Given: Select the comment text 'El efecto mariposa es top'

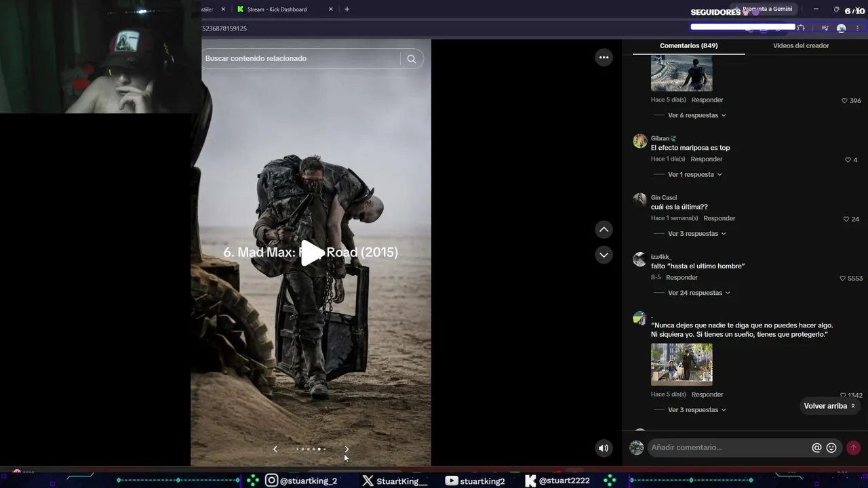Looking at the screenshot, I should (690, 148).
